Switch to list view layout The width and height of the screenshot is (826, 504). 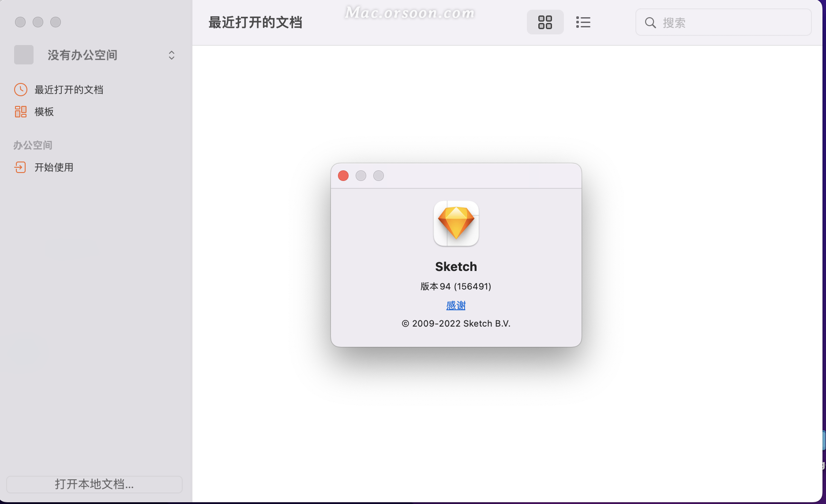[x=583, y=22]
